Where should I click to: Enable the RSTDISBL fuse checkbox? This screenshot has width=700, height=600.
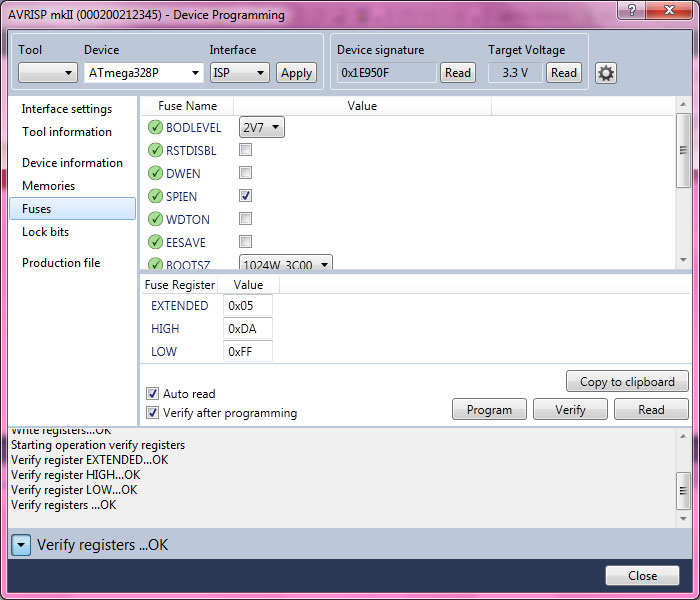coord(245,150)
